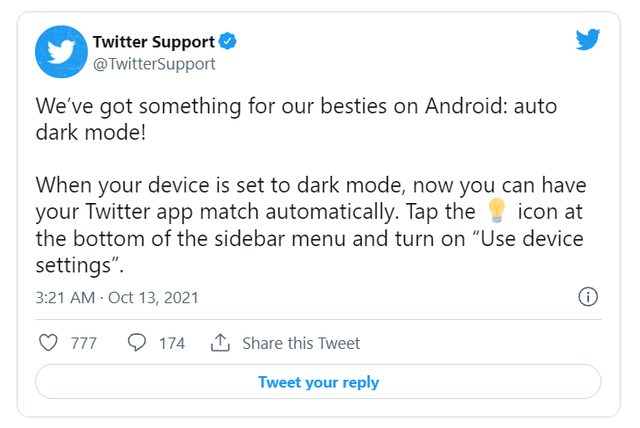Select the Share this Tweet label
This screenshot has height=428, width=640.
(301, 343)
